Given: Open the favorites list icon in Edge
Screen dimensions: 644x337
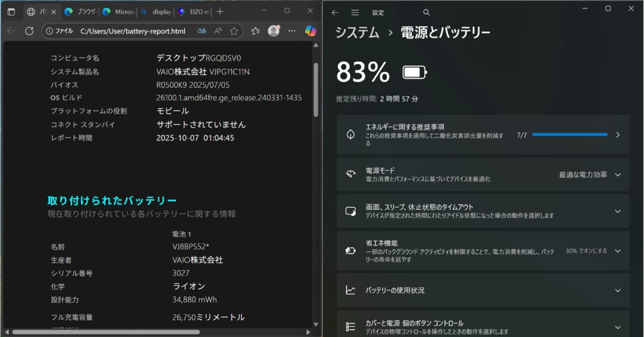Looking at the screenshot, I should pyautogui.click(x=255, y=31).
